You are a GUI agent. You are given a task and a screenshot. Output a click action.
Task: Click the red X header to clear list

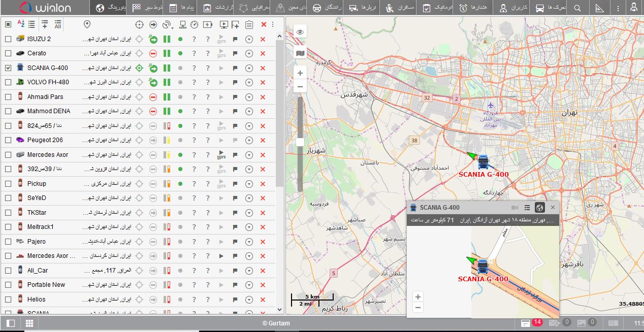264,24
